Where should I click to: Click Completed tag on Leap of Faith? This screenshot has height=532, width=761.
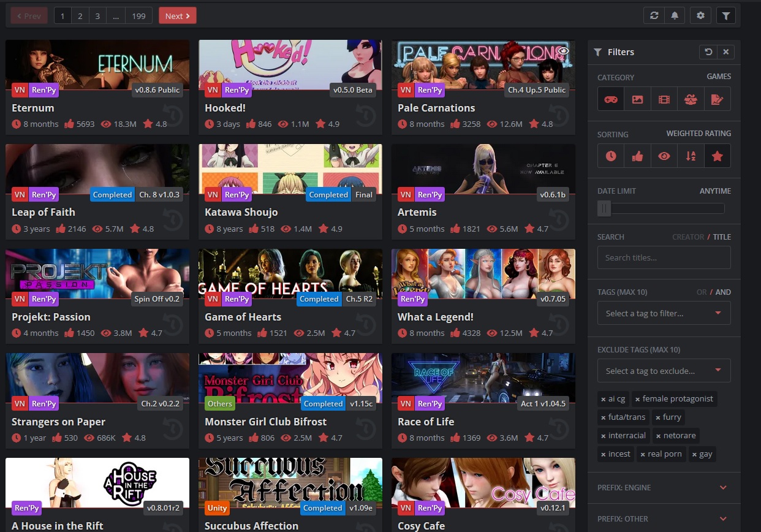(x=112, y=194)
